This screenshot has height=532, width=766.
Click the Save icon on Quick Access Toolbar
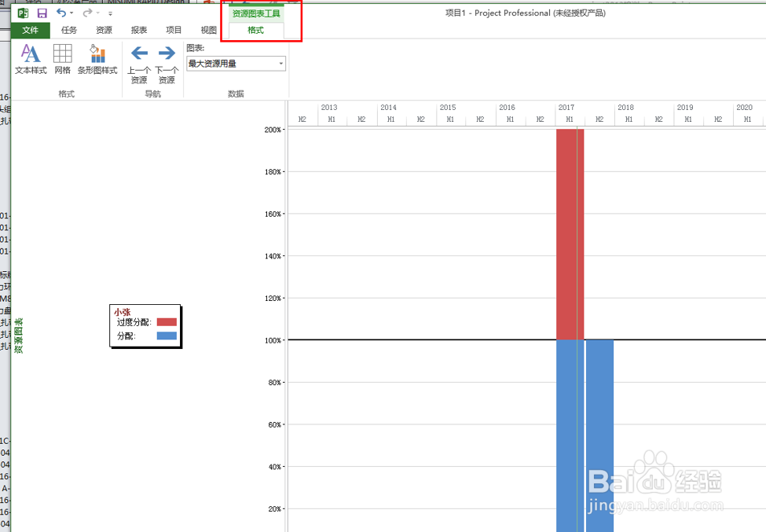(41, 13)
